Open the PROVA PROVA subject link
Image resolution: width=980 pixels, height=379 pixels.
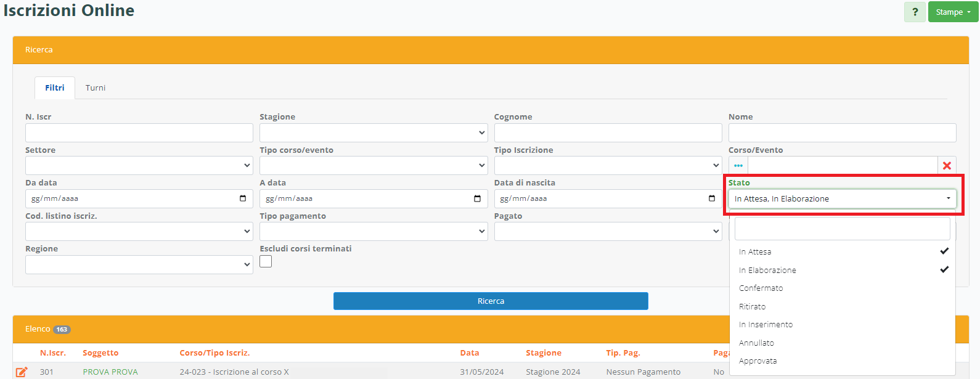coord(110,372)
